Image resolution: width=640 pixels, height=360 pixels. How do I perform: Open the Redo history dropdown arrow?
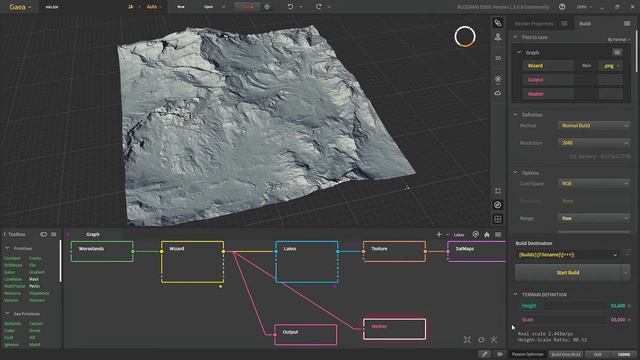point(329,7)
